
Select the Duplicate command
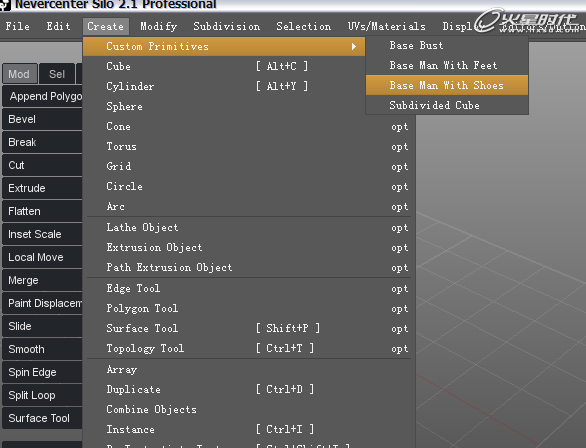click(x=249, y=389)
